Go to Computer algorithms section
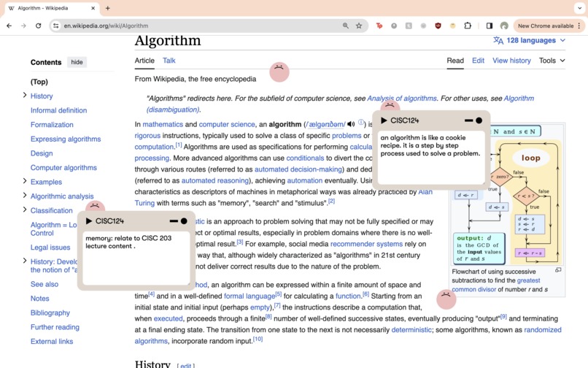Viewport: 588px width, 368px height. [63, 167]
